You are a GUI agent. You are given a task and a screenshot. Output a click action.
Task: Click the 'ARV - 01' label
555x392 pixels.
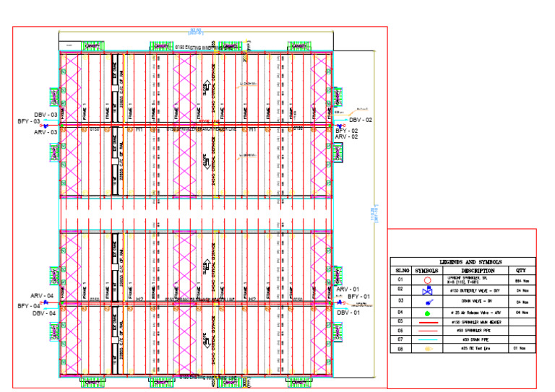[348, 289]
